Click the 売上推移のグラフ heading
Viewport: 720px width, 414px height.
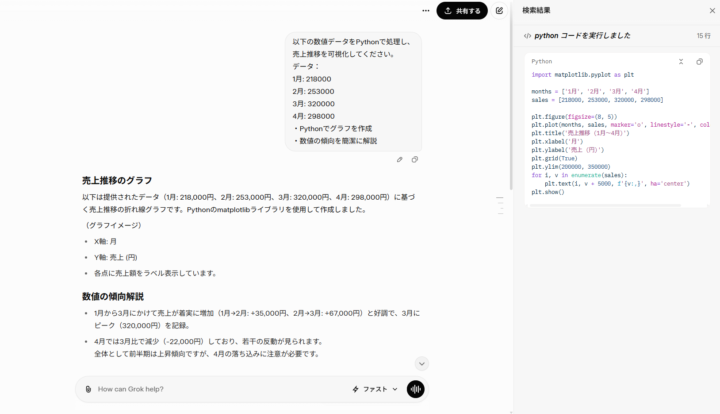pyautogui.click(x=117, y=180)
